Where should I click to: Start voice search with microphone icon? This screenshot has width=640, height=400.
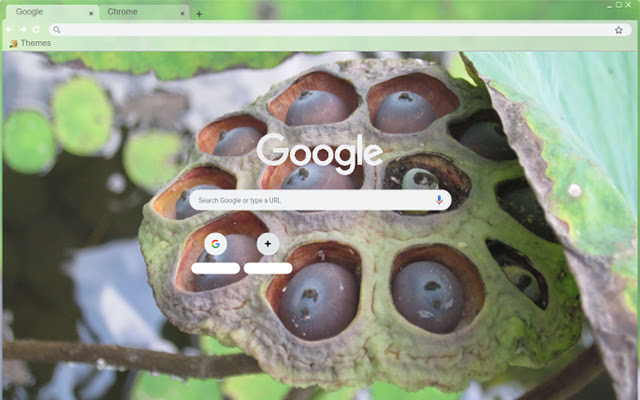click(x=439, y=200)
